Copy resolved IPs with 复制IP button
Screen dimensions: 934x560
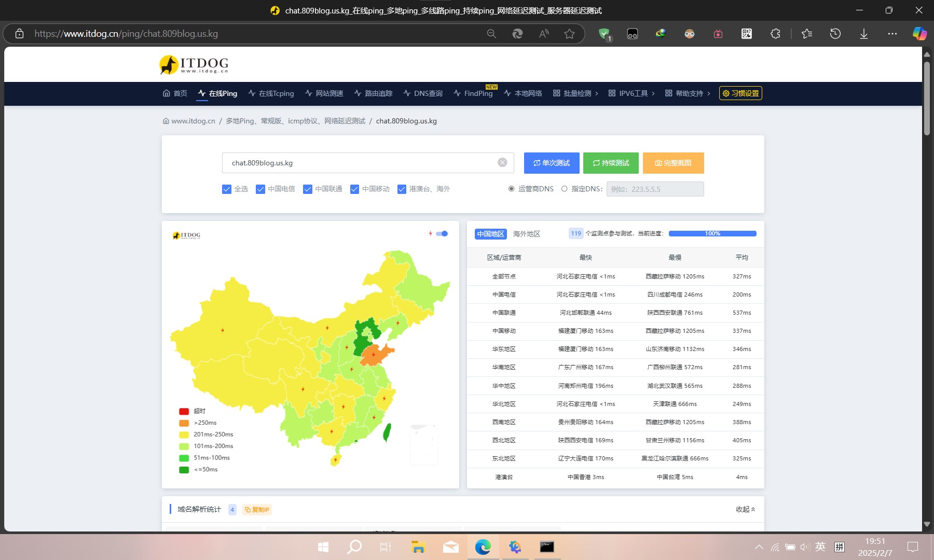257,510
